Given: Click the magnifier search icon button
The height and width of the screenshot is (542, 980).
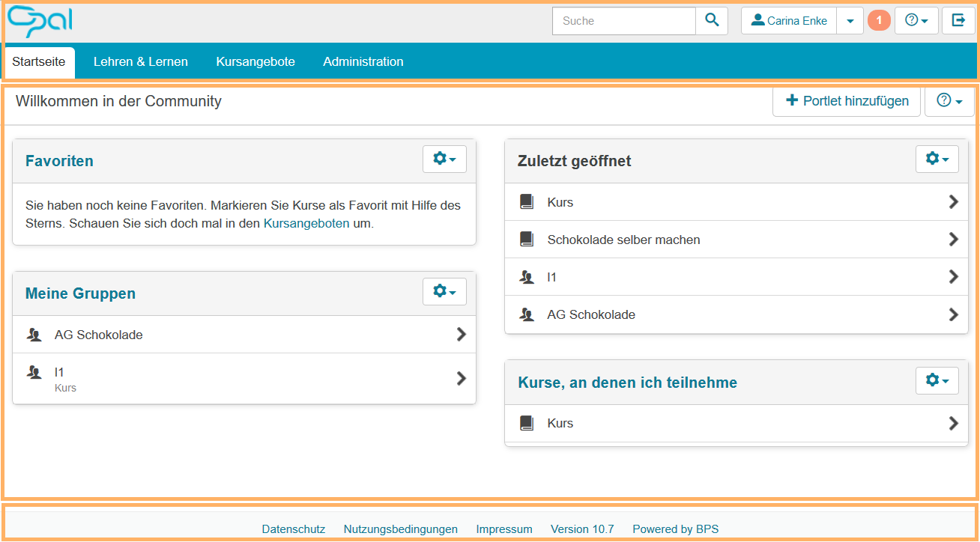Looking at the screenshot, I should click(x=712, y=21).
